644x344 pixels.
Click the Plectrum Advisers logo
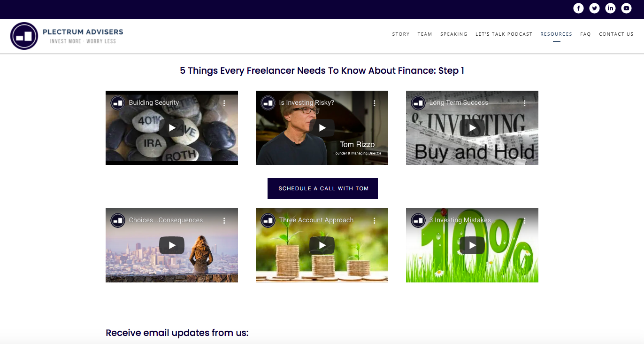67,36
